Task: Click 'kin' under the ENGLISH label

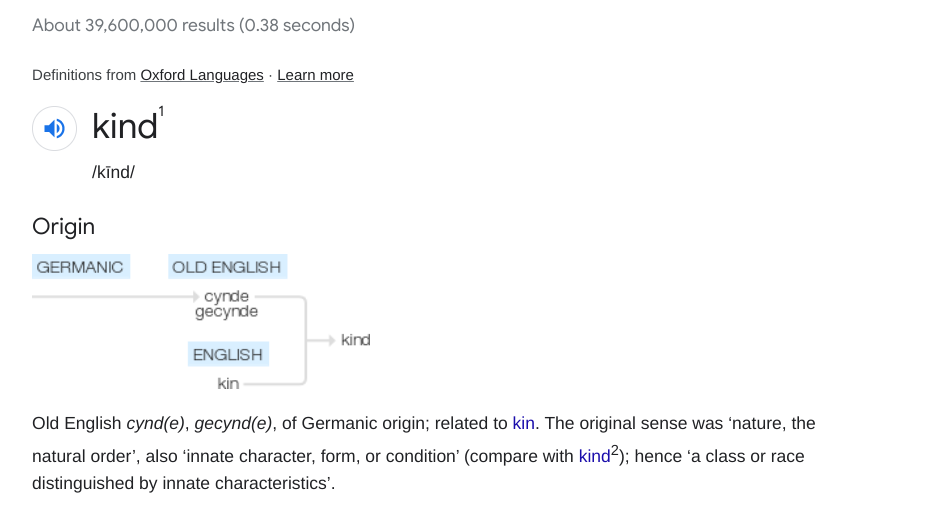Action: tap(228, 383)
